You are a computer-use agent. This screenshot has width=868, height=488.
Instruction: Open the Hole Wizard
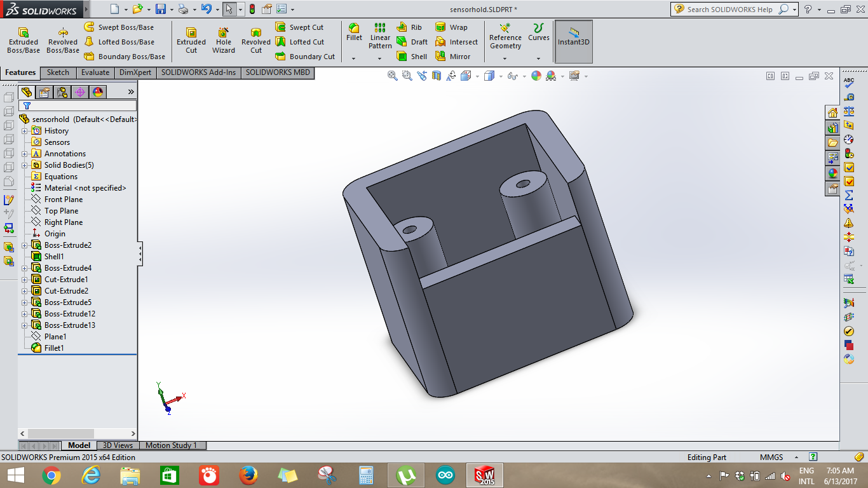(224, 41)
